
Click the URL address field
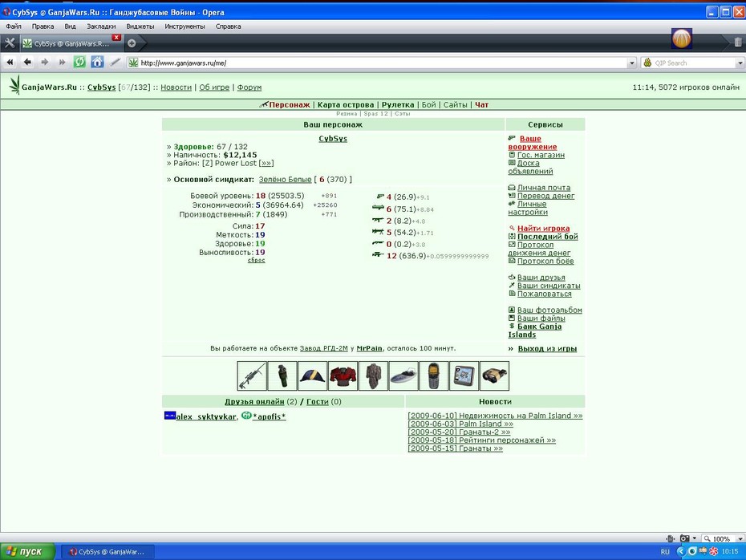point(382,63)
